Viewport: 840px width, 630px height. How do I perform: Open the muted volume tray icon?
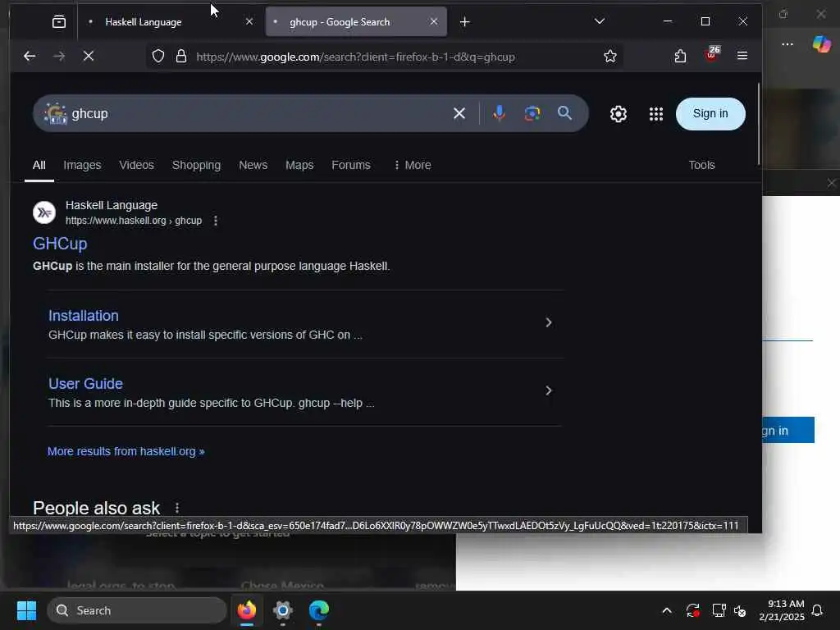coord(740,610)
